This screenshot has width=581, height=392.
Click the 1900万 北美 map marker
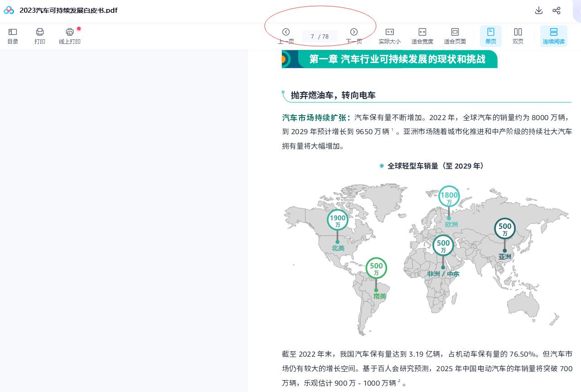(x=338, y=220)
